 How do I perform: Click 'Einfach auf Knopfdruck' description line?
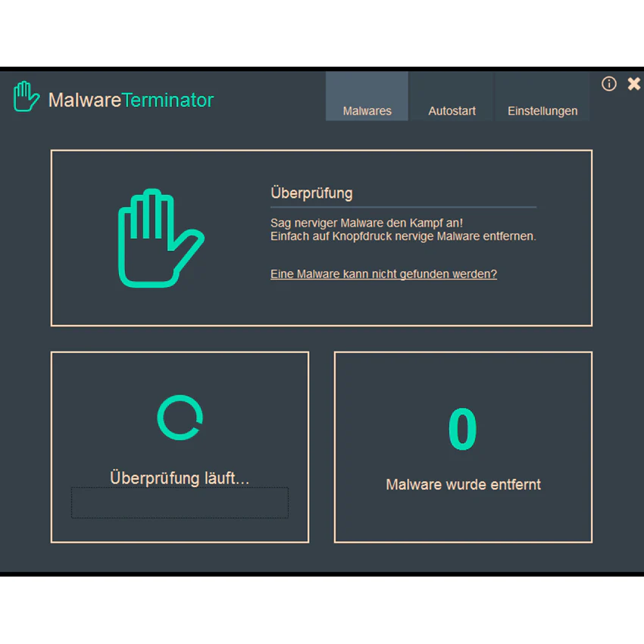pyautogui.click(x=403, y=236)
